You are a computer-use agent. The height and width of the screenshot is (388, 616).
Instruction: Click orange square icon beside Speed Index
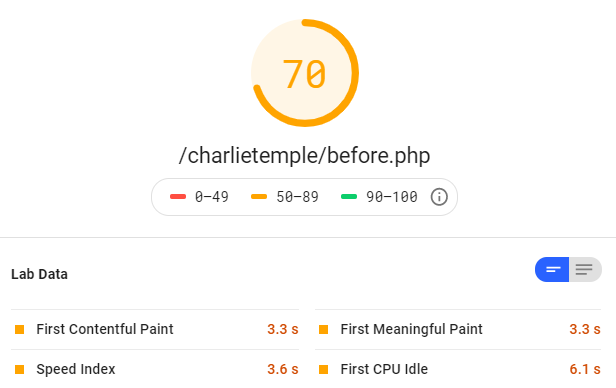coord(20,369)
